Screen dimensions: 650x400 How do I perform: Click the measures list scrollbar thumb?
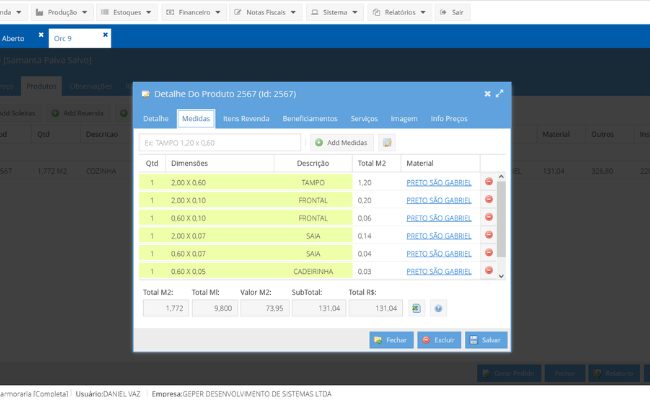tap(501, 219)
